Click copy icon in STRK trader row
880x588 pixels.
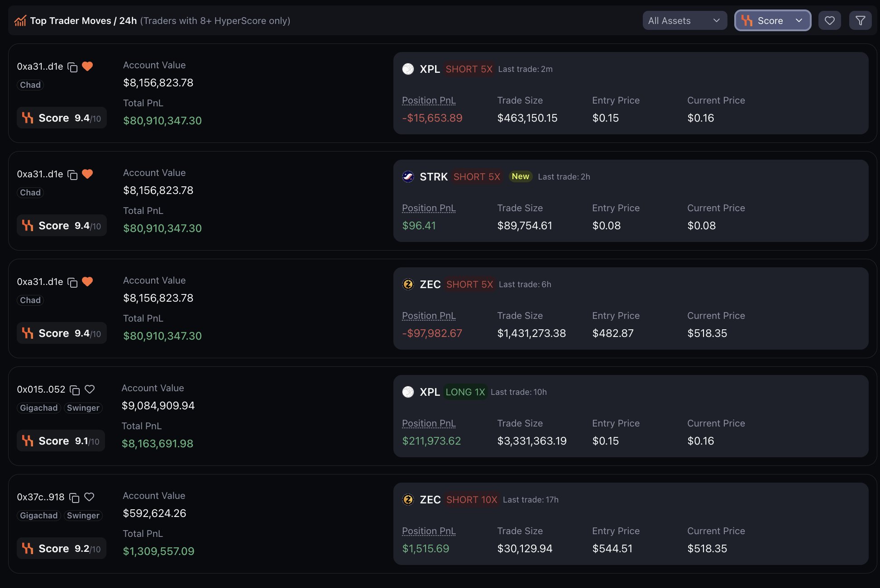72,175
